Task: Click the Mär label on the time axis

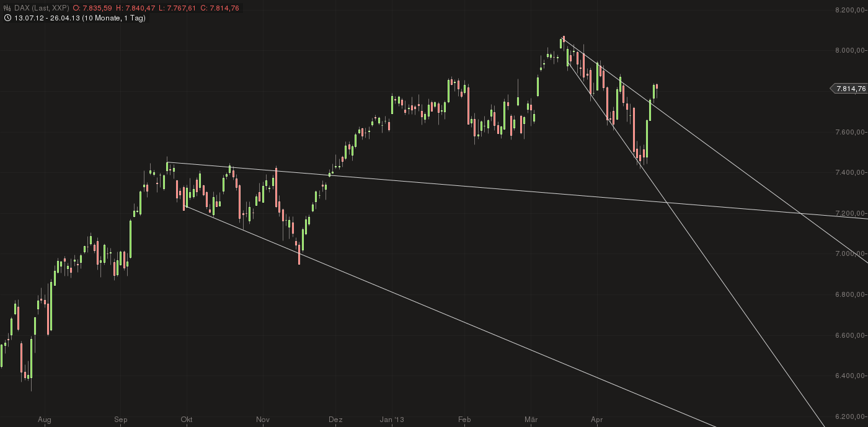Action: point(531,420)
